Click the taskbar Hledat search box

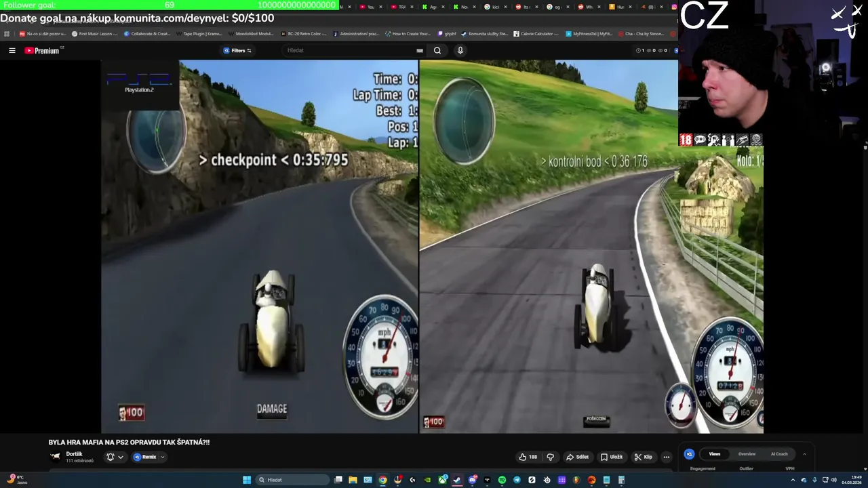tap(293, 480)
